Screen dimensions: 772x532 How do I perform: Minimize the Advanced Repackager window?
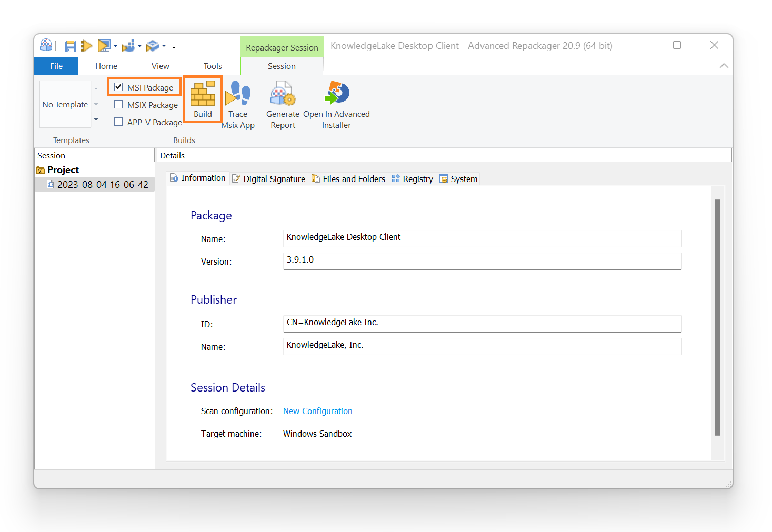click(x=640, y=45)
